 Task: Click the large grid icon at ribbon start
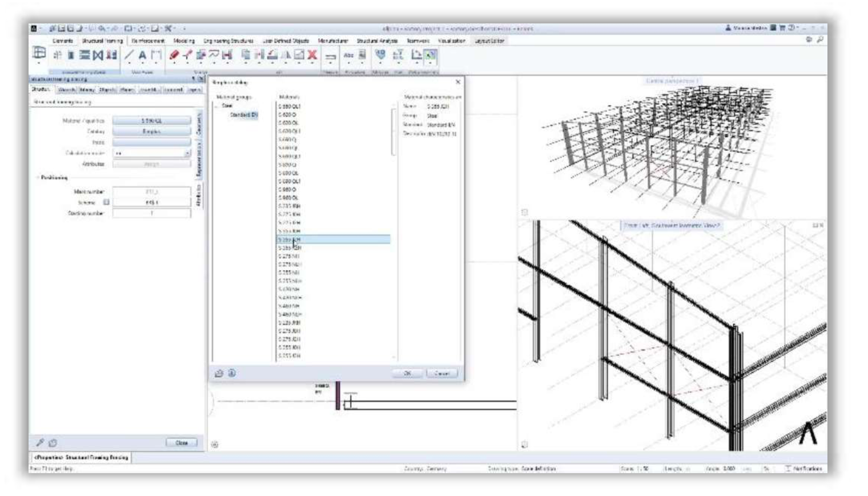[39, 54]
